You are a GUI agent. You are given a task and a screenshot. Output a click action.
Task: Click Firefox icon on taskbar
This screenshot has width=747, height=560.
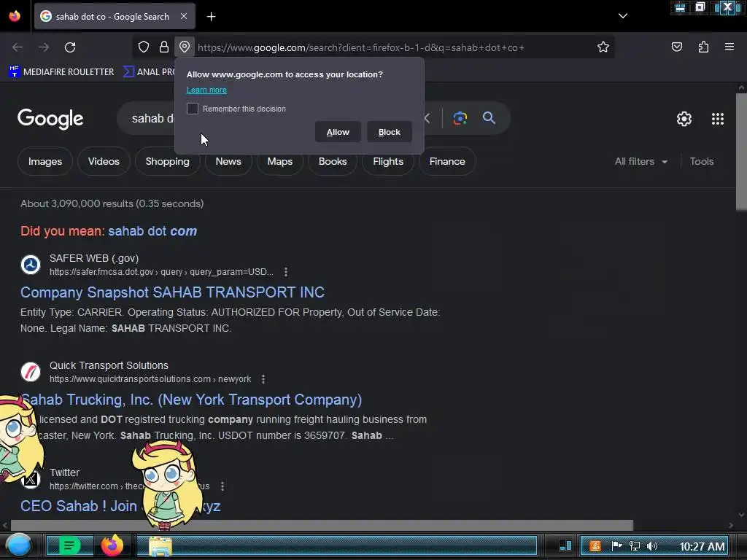[112, 545]
